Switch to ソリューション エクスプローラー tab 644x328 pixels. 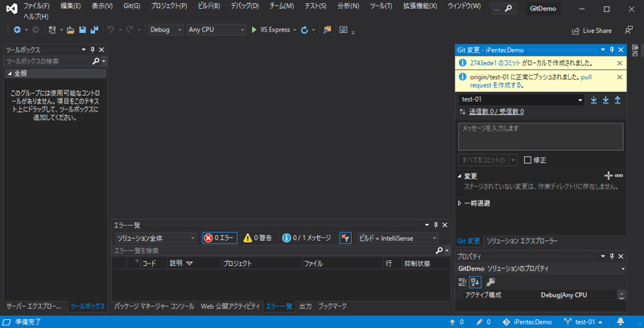[522, 241]
